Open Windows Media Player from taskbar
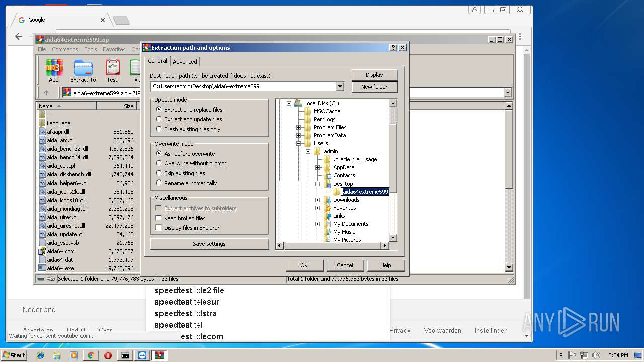Screen dimensions: 644x362 (x=74, y=355)
